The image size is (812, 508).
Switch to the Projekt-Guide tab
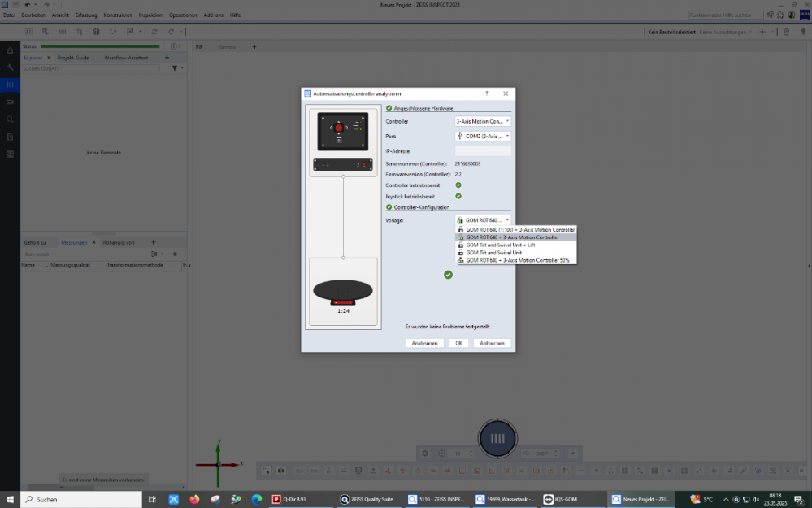[x=73, y=59]
